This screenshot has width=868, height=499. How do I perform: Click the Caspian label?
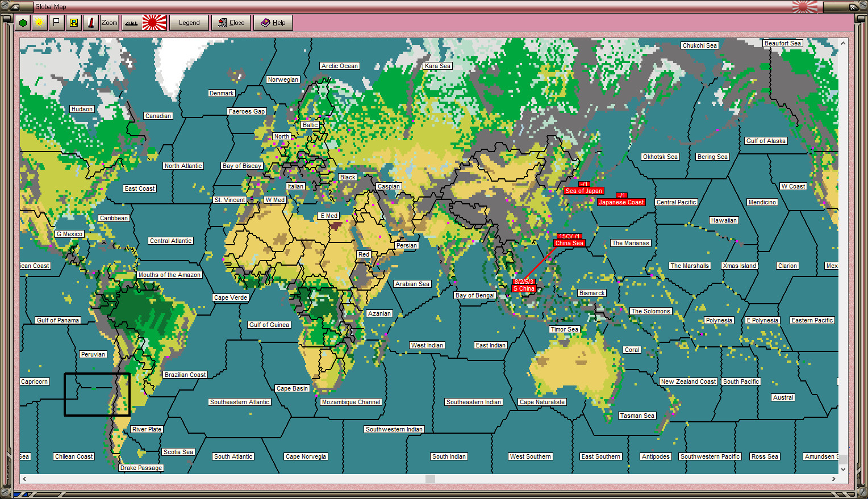389,186
